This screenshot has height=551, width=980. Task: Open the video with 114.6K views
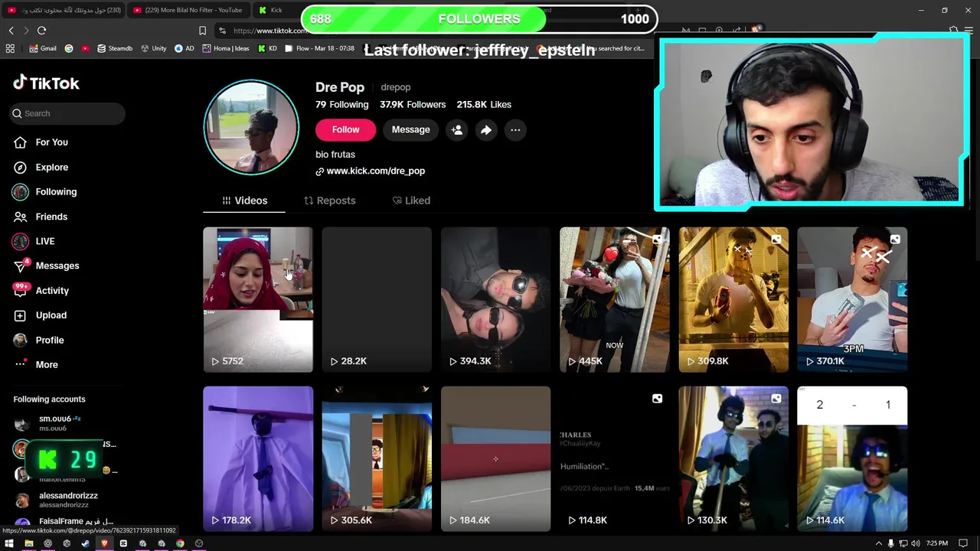(x=852, y=458)
